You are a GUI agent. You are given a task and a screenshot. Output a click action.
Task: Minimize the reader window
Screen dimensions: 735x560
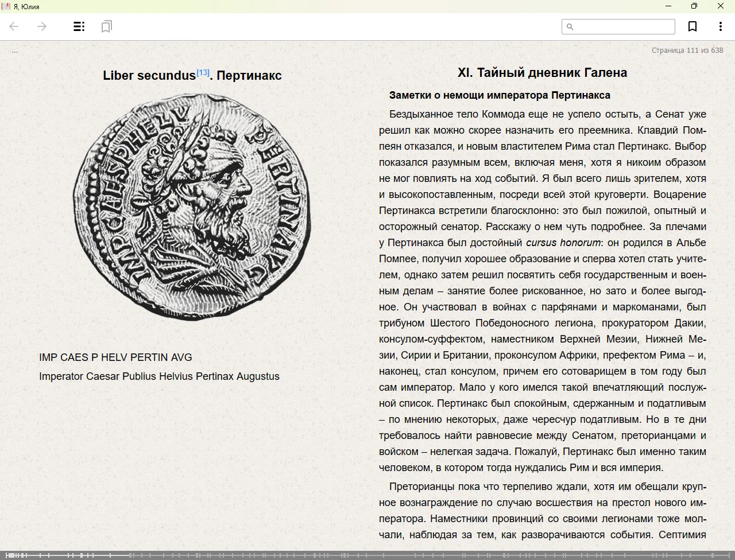point(668,6)
